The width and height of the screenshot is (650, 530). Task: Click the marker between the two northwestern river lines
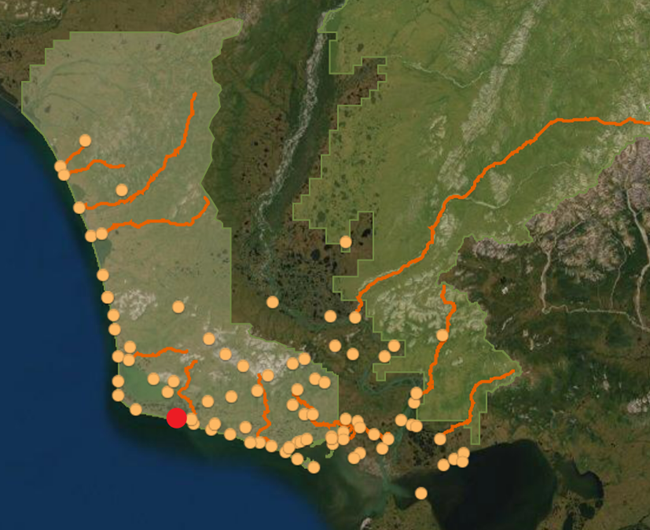click(x=121, y=189)
